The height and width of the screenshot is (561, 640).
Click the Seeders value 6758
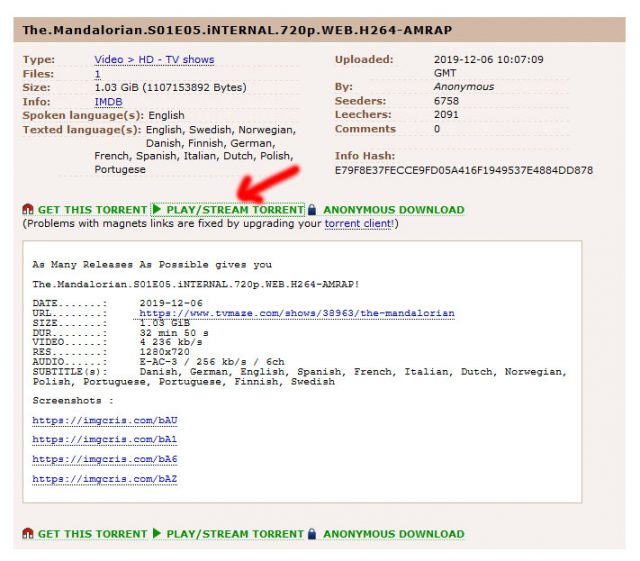pyautogui.click(x=446, y=101)
